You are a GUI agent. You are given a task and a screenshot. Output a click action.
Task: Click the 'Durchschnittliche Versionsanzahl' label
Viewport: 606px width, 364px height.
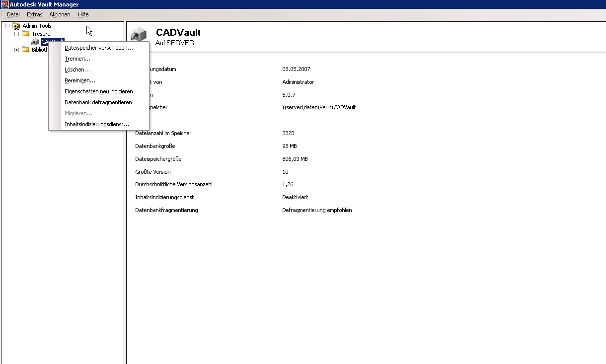[174, 184]
